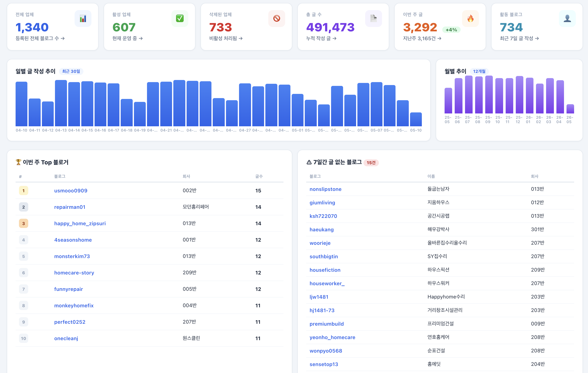Screen dimensions: 588x373
Task: Click the person icon in 활동 블로그 card
Action: (567, 19)
